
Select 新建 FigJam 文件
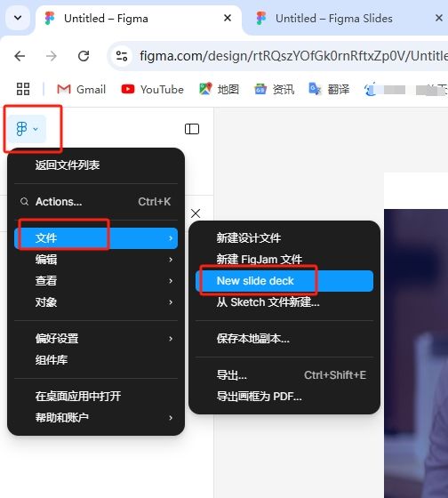(284, 260)
